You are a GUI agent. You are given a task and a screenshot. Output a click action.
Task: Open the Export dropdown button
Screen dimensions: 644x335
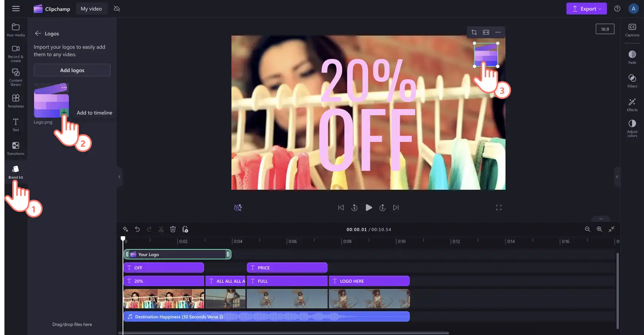click(586, 9)
